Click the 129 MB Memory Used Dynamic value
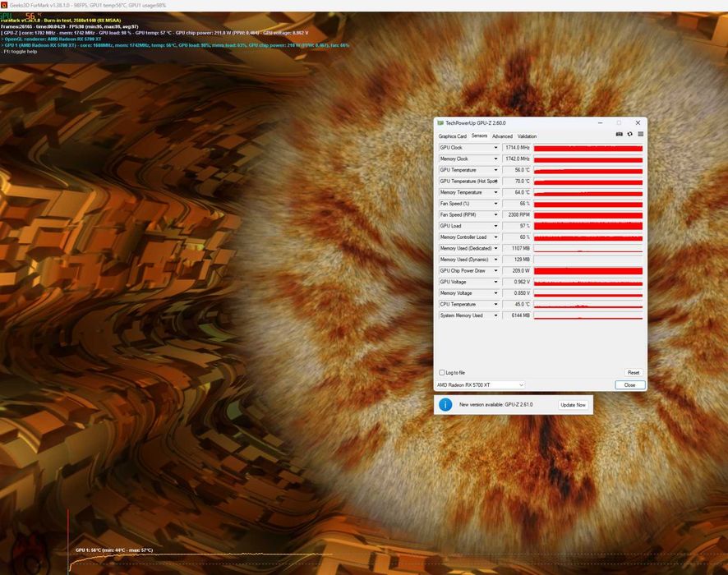728x575 pixels. [517, 260]
